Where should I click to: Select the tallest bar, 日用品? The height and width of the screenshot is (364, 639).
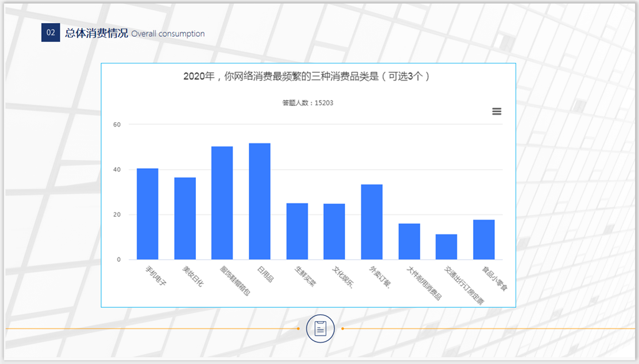pos(260,201)
